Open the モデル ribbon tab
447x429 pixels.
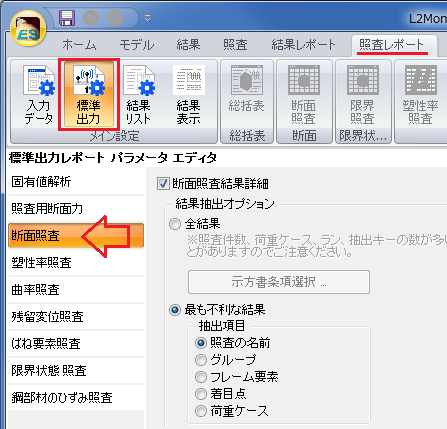point(137,45)
